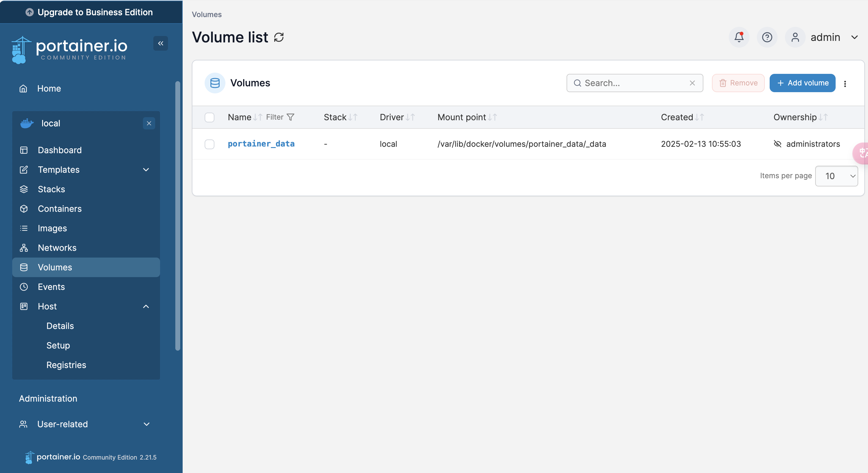The height and width of the screenshot is (473, 868).
Task: Expand the Templates submenu
Action: [x=146, y=170]
